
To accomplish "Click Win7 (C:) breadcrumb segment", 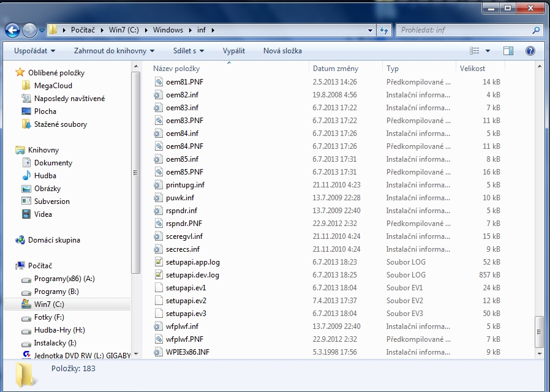I will click(124, 30).
